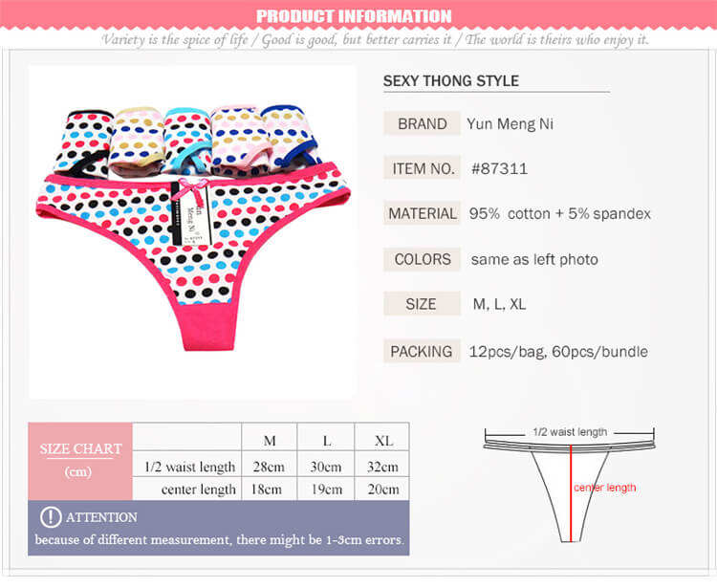717x588 pixels.
Task: Click the pink crotch area of main thong
Action: click(x=208, y=327)
